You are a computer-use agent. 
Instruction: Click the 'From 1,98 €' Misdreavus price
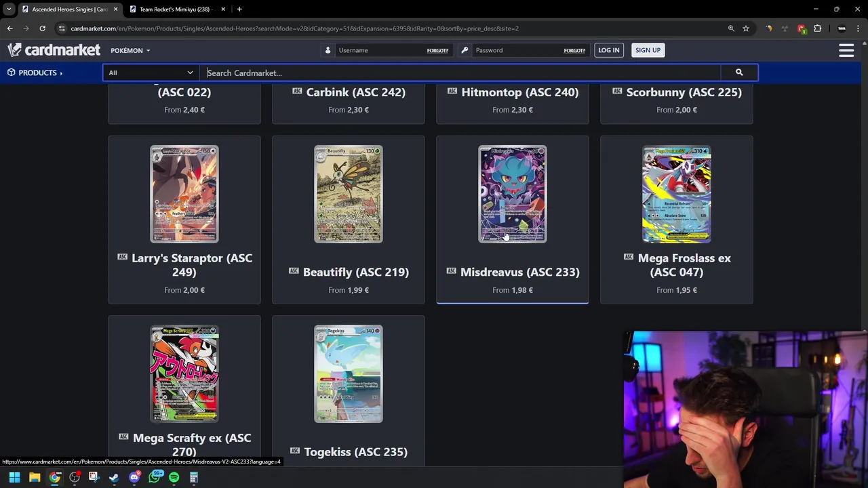(x=513, y=290)
